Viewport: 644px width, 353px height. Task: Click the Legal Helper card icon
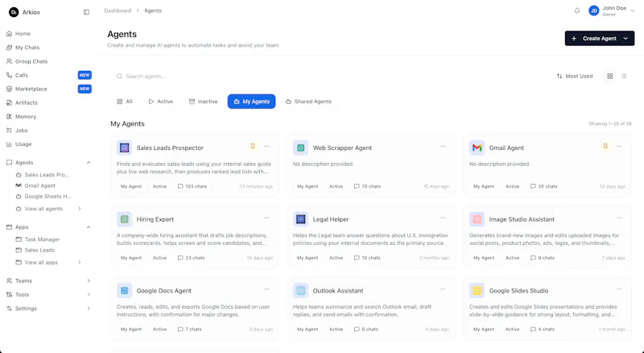pyautogui.click(x=300, y=219)
